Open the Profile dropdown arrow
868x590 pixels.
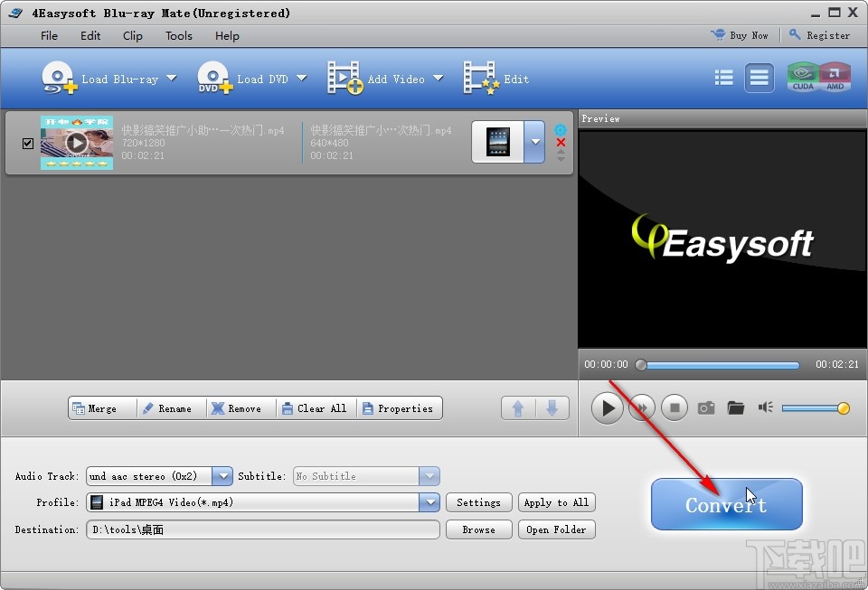(429, 502)
